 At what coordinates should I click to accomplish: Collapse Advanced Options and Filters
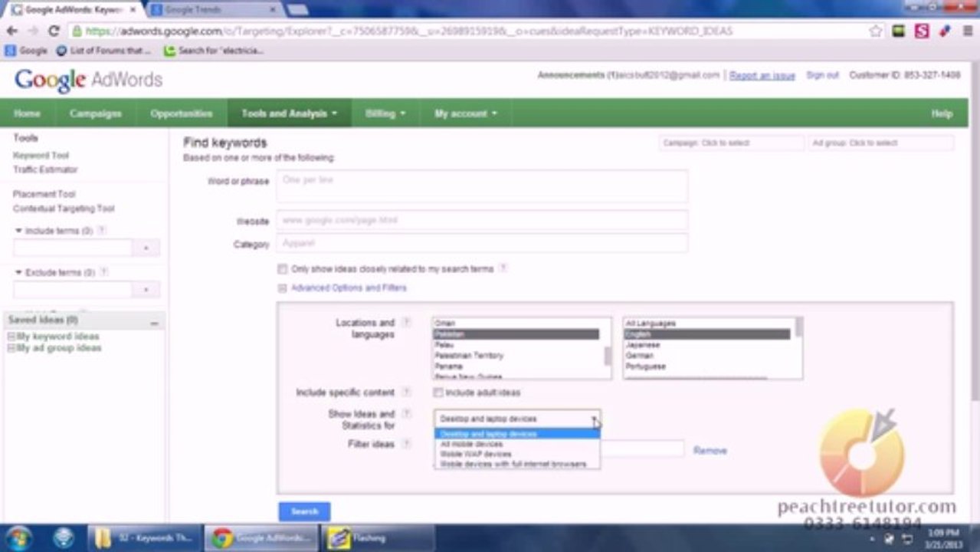coord(282,288)
